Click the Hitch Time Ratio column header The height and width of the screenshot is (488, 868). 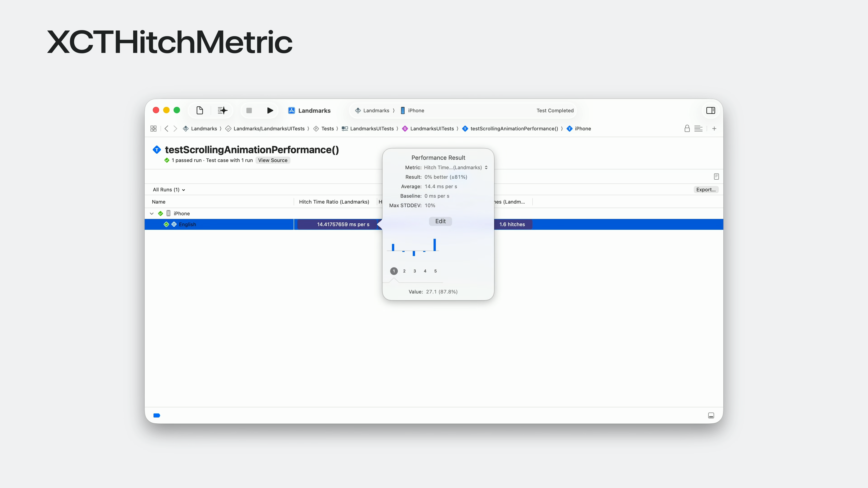coord(334,202)
